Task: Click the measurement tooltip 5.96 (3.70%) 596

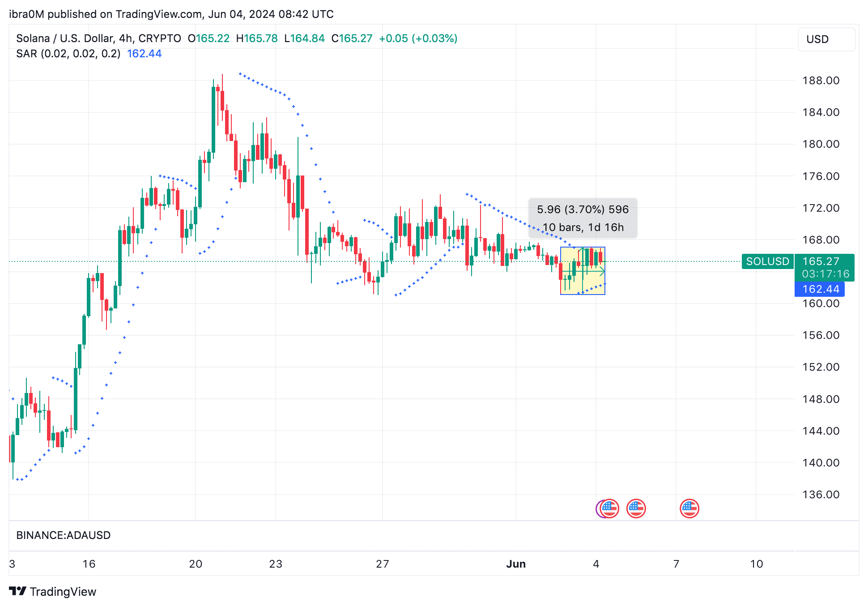Action: (583, 209)
